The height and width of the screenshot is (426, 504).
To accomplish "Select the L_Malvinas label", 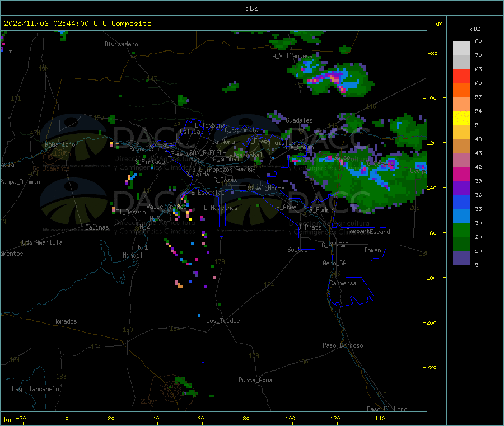I will 221,208.
